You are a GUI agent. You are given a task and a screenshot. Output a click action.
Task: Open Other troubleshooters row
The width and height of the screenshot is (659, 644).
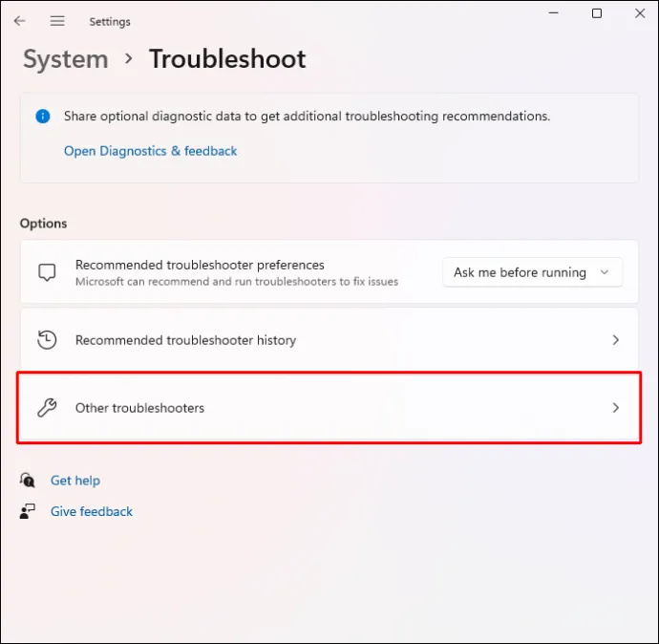pos(329,407)
